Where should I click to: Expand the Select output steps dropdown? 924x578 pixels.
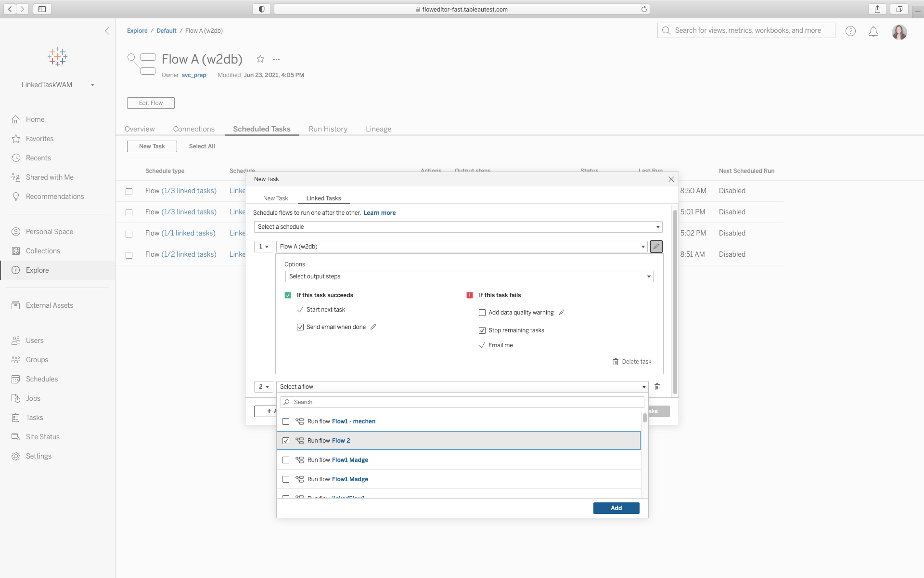469,276
